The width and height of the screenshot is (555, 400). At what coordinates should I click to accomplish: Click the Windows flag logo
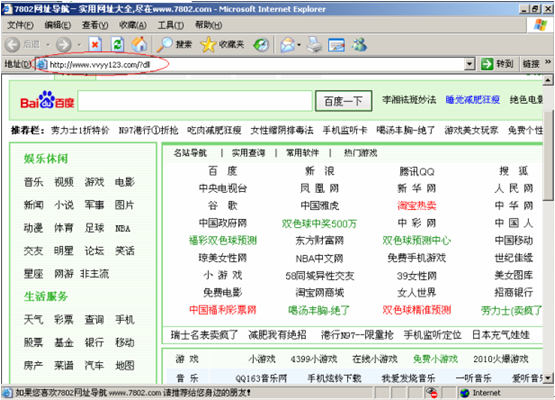pos(540,25)
